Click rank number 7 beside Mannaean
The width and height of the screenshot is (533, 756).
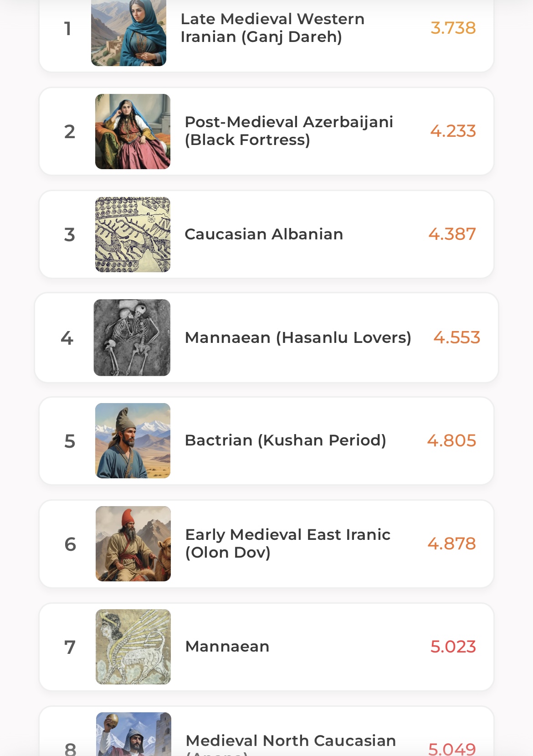70,647
